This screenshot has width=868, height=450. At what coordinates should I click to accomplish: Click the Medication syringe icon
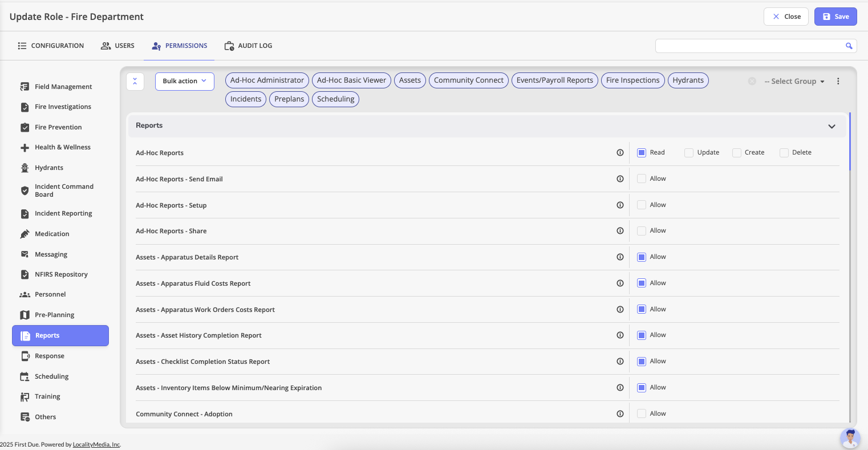(x=25, y=234)
